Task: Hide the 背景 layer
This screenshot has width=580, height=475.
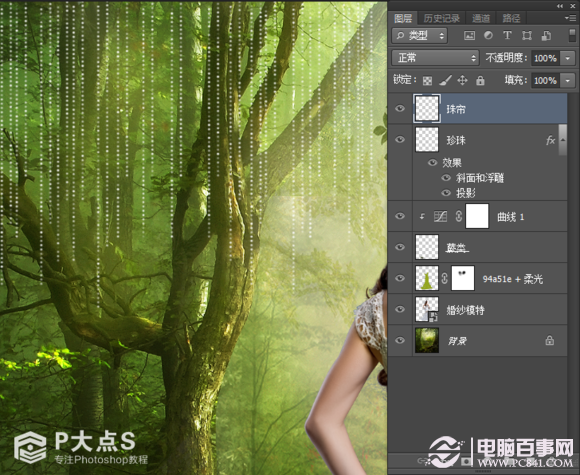Action: pos(400,340)
